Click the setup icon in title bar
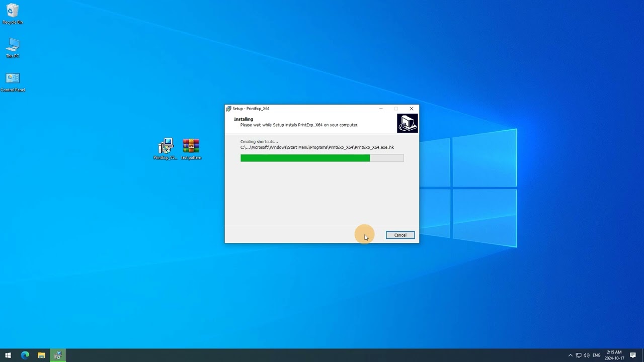 [228, 109]
